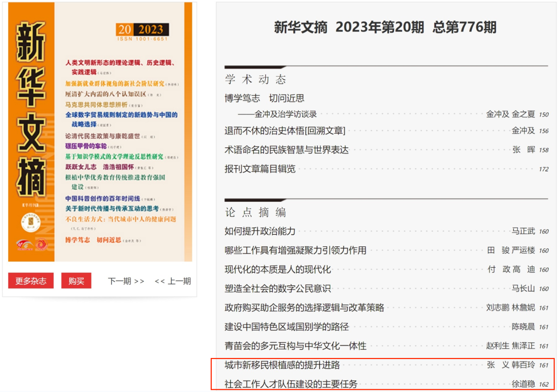Go to next issue via 下一期
Viewport: 558px width, 392px height.
(x=126, y=281)
